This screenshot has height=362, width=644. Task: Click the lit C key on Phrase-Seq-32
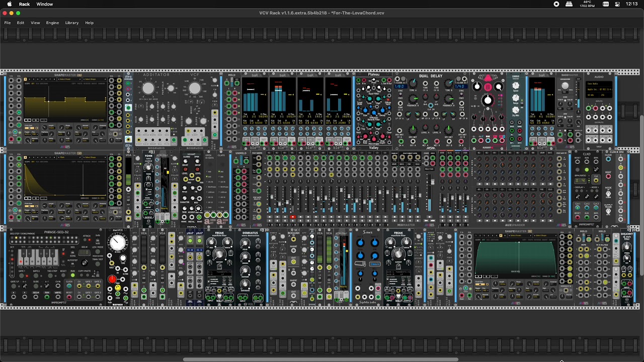[22, 260]
